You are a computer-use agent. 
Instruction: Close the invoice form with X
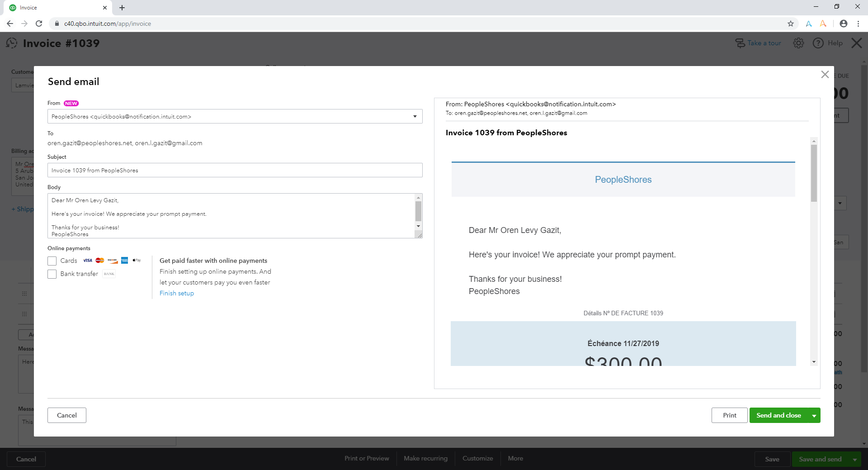[x=857, y=43]
